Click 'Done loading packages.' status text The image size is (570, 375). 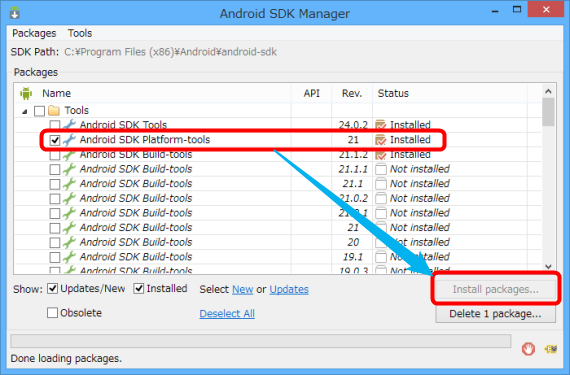click(66, 359)
